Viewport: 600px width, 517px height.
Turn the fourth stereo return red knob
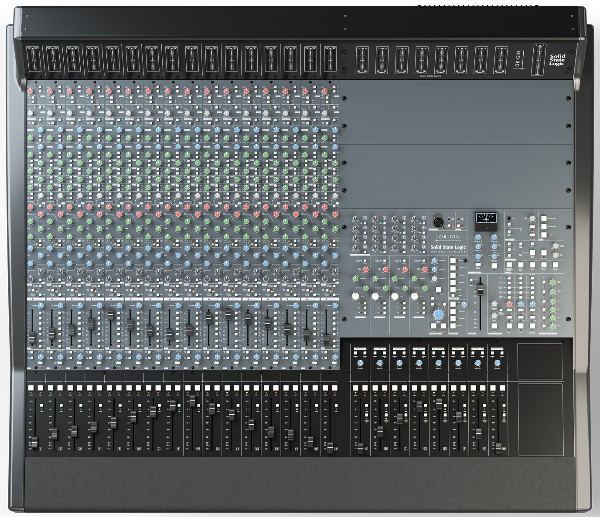(x=424, y=270)
